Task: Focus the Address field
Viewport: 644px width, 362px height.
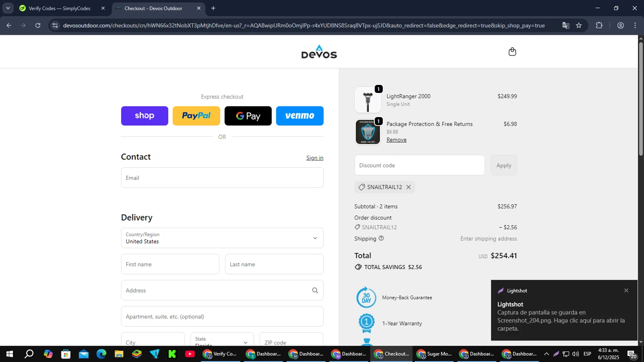Action: click(x=222, y=290)
